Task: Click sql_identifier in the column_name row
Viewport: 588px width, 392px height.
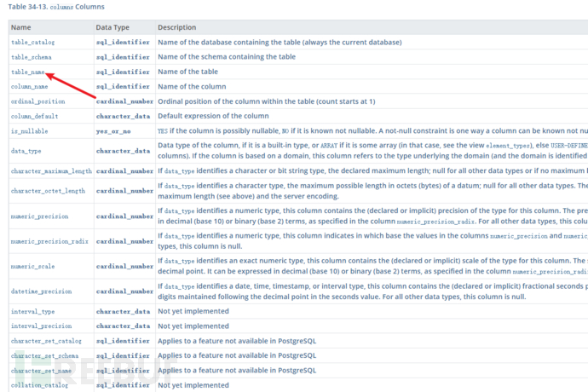Action: (x=123, y=86)
